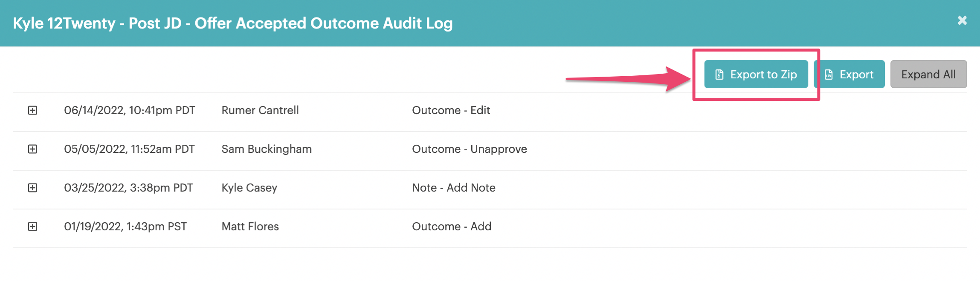The height and width of the screenshot is (281, 980).
Task: Expand the 03/25/2022 Kyle Casey entry
Action: pos(32,188)
